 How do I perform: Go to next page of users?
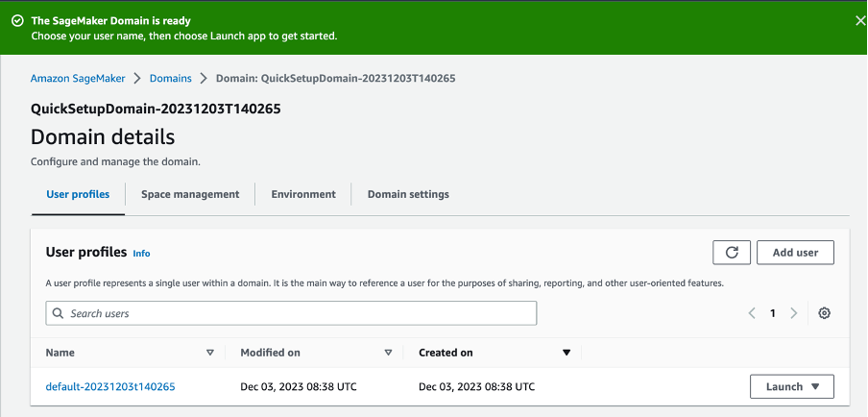tap(793, 313)
